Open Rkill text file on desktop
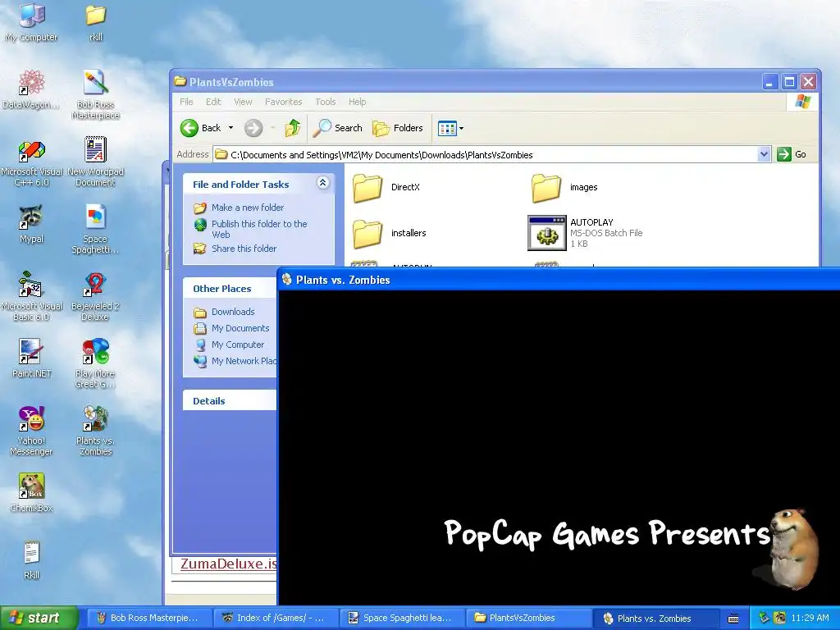 click(x=32, y=560)
